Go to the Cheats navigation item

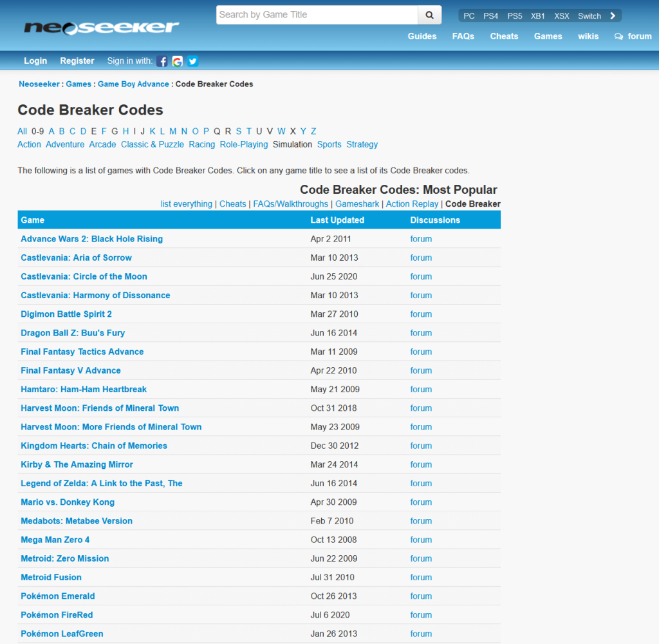(x=504, y=36)
